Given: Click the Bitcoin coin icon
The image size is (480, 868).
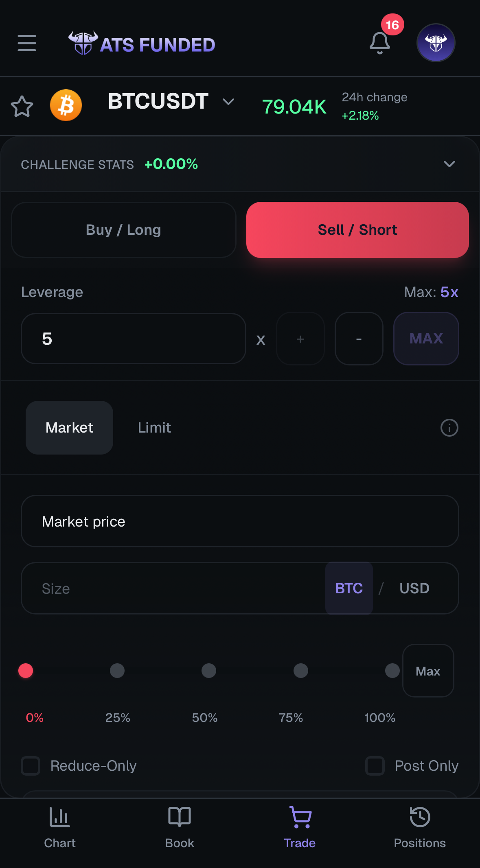Looking at the screenshot, I should pyautogui.click(x=66, y=105).
